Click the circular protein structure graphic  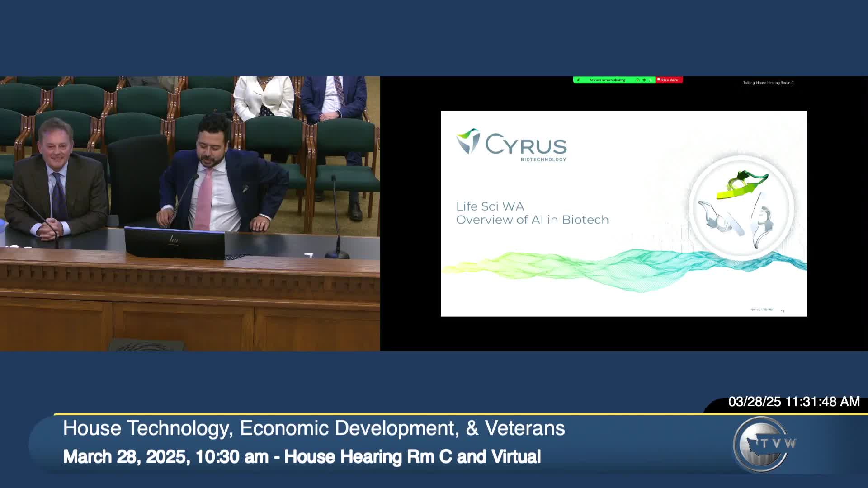point(741,208)
